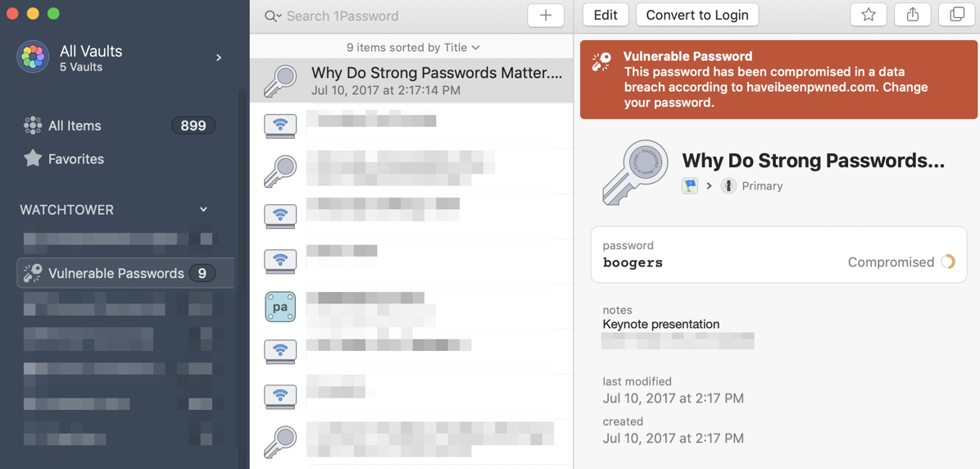Screen dimensions: 980x469
Task: Mark item as favorite with star icon
Action: click(x=869, y=15)
